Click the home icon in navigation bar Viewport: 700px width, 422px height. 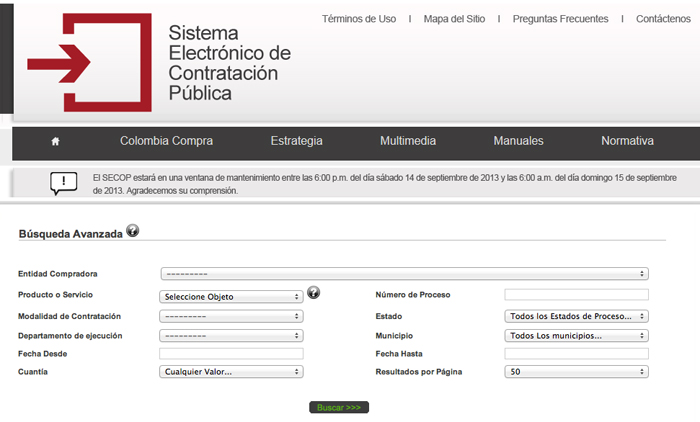pyautogui.click(x=55, y=141)
